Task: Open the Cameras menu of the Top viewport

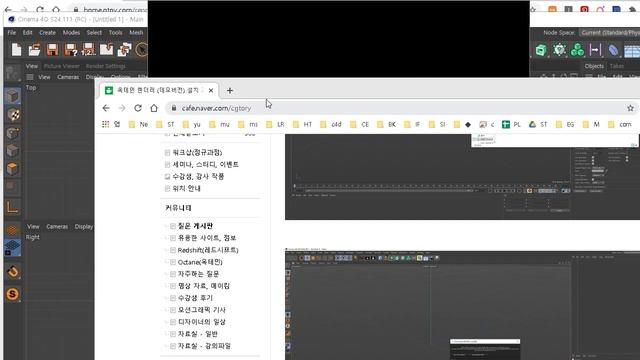Action: pyautogui.click(x=68, y=77)
